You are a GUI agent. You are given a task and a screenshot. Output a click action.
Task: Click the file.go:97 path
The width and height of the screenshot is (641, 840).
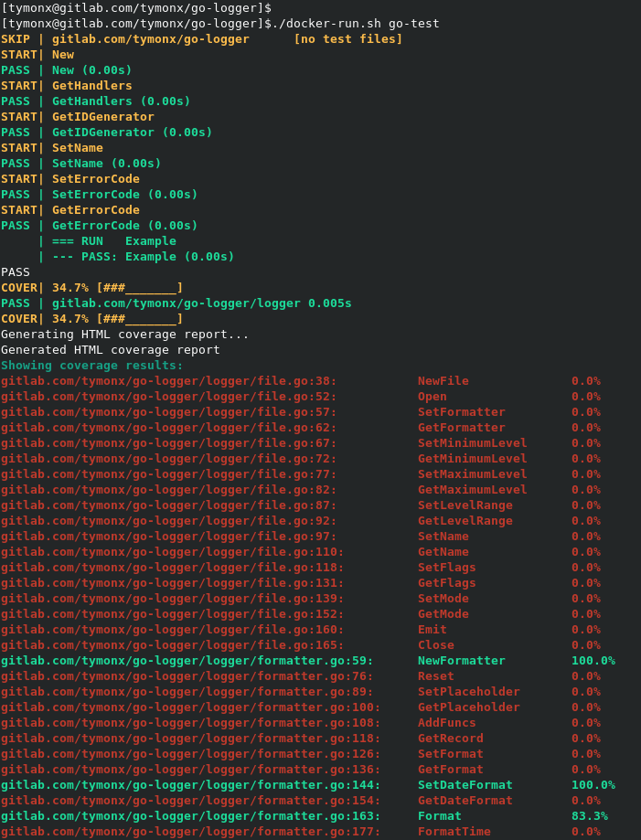[x=169, y=537]
